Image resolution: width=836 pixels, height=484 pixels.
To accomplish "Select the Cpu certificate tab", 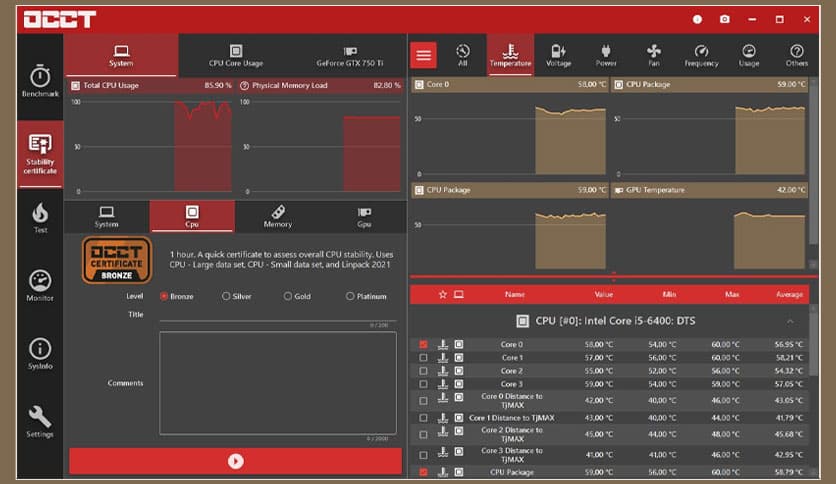I will 192,217.
